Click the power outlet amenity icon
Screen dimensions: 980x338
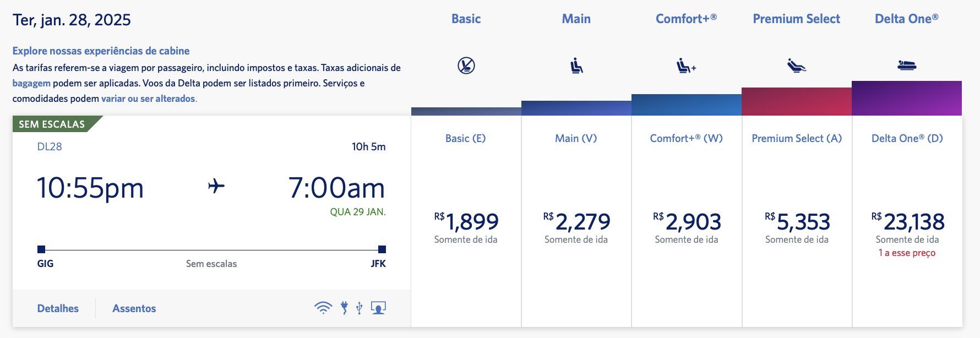pyautogui.click(x=344, y=308)
